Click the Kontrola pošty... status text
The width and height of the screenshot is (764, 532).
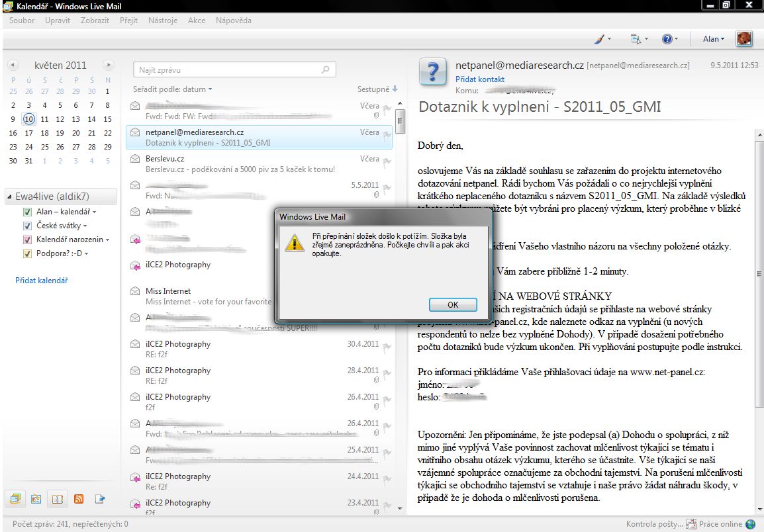654,524
